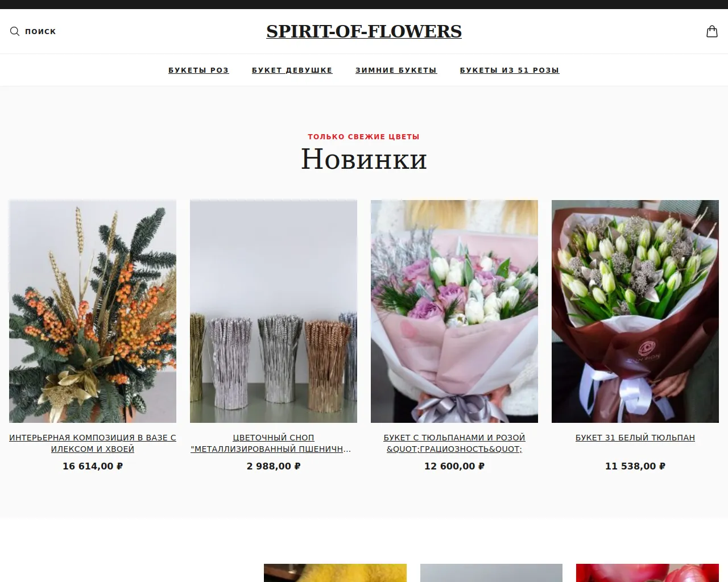The image size is (728, 582).
Task: Open the pink tulip and rose bouquet photo
Action: tap(454, 311)
